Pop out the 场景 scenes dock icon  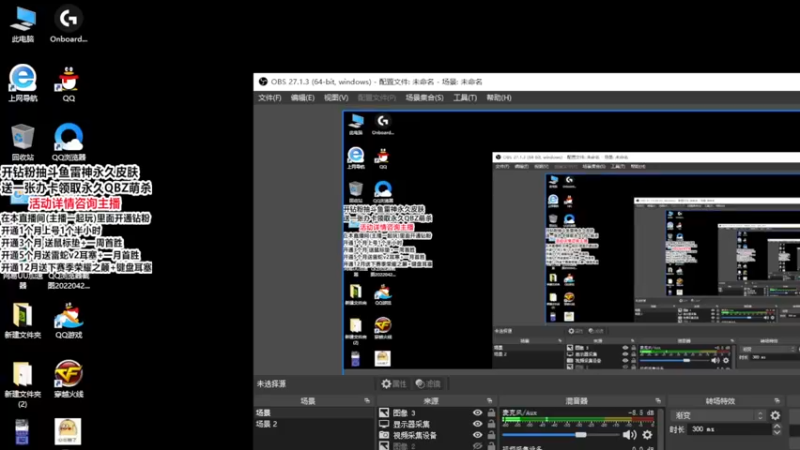pos(367,401)
